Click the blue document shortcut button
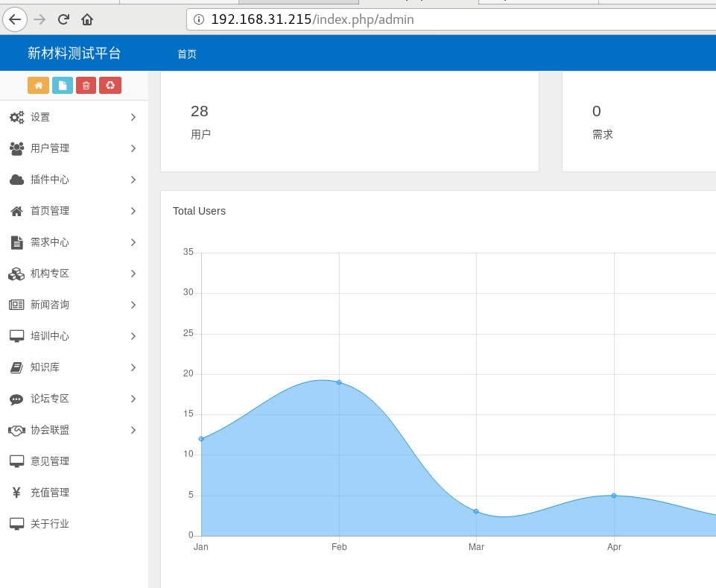 tap(63, 86)
